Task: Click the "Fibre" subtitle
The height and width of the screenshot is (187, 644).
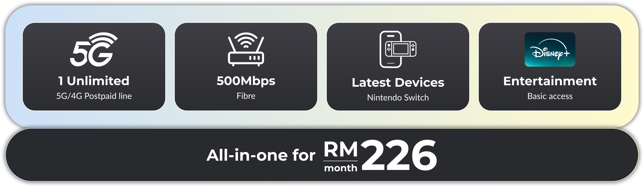Action: pyautogui.click(x=246, y=96)
